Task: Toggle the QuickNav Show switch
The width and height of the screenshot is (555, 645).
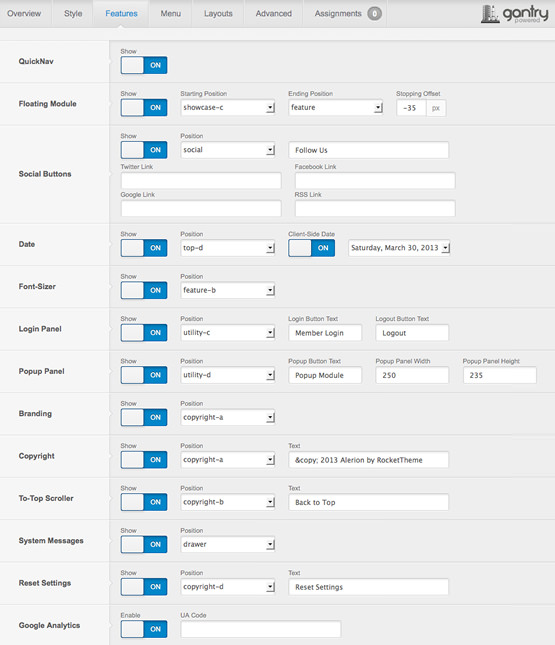Action: click(x=144, y=65)
